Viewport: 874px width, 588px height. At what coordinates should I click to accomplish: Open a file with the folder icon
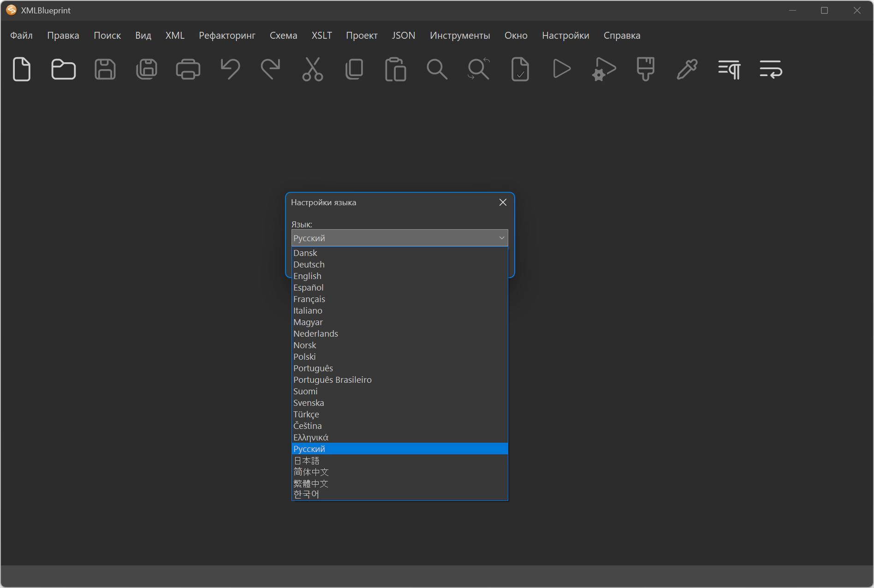click(x=63, y=70)
